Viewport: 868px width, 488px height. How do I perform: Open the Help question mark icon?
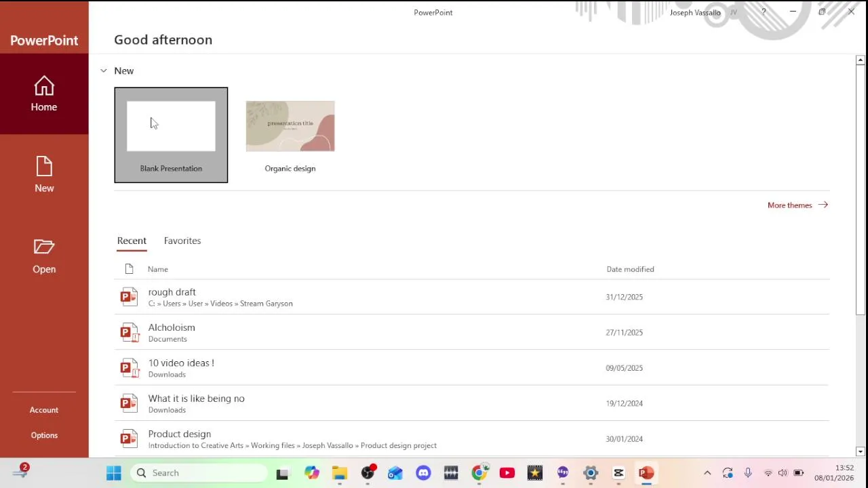764,12
